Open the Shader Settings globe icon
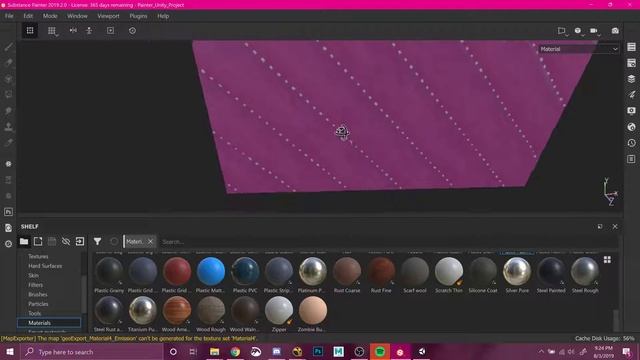This screenshot has height=360, width=640. (x=631, y=127)
